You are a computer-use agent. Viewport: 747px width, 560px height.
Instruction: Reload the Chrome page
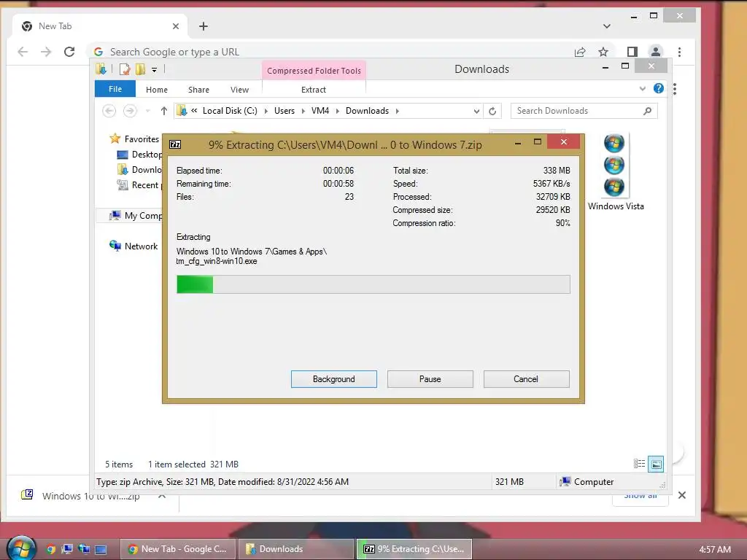click(69, 52)
